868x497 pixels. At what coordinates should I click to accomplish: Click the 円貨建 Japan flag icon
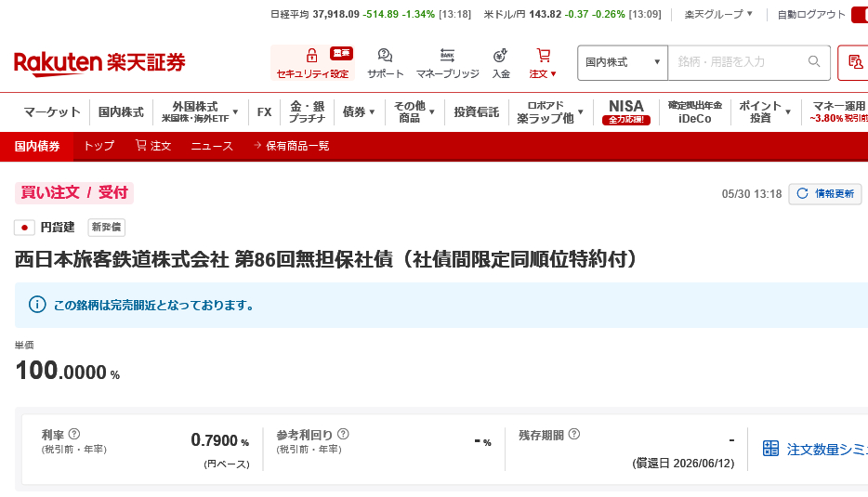(x=24, y=228)
